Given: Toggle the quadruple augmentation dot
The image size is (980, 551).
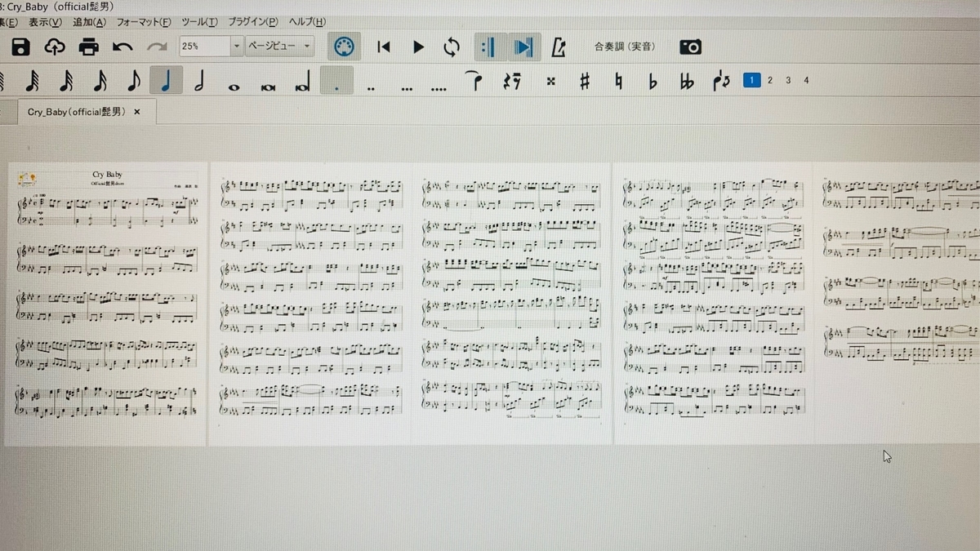Looking at the screenshot, I should [x=439, y=87].
